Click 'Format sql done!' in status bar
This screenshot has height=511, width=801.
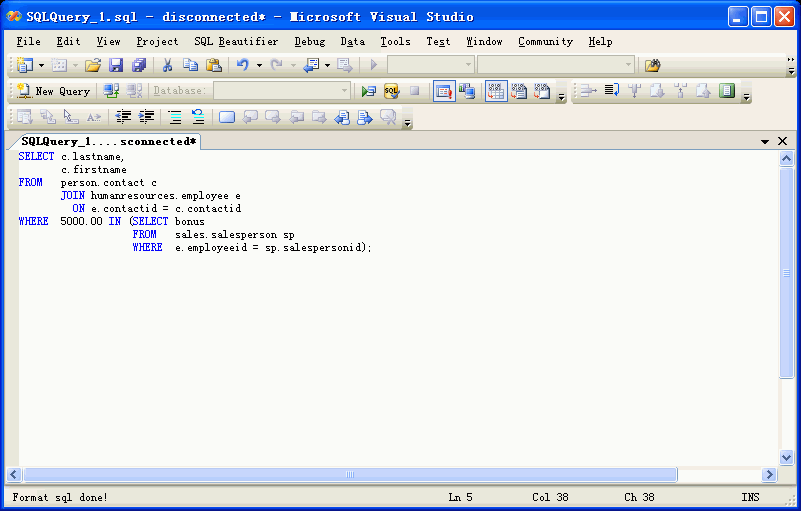(x=60, y=497)
